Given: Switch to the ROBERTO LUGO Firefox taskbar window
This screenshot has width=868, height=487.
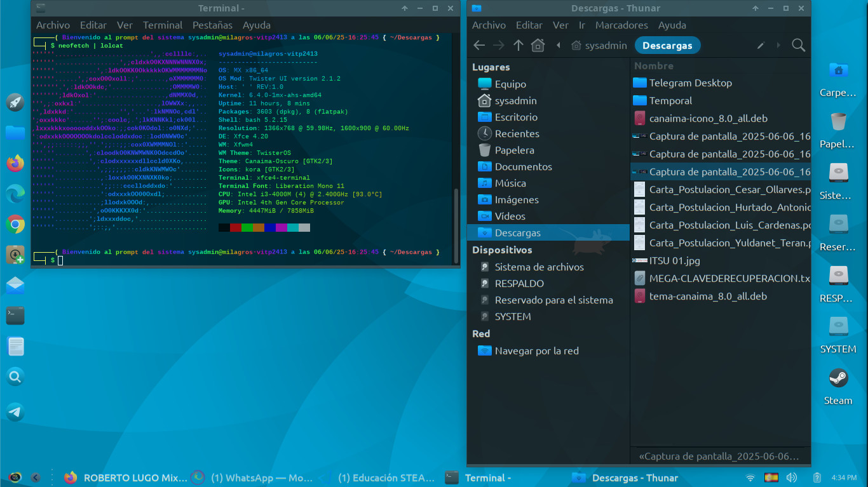Looking at the screenshot, I should pyautogui.click(x=126, y=477).
